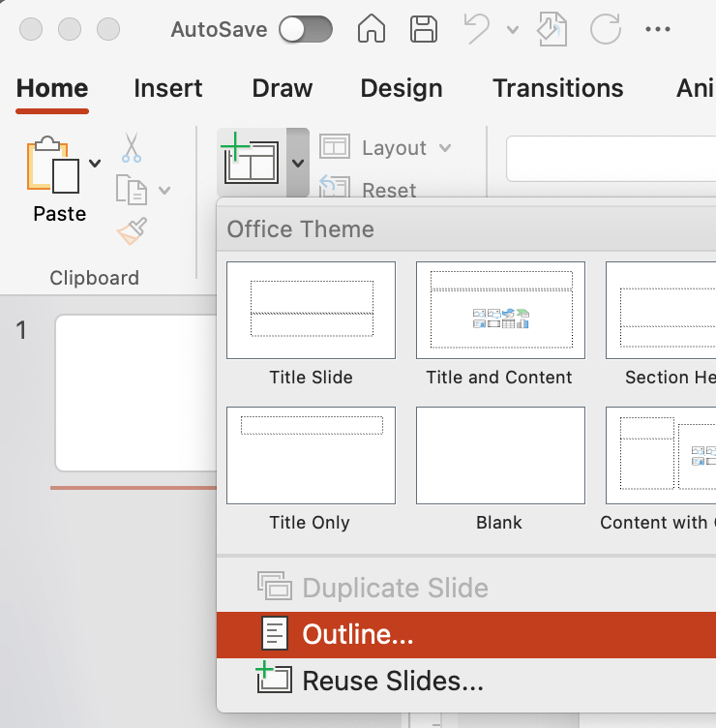Select the Title Slide layout thumbnail
Viewport: 716px width, 728px height.
click(x=311, y=310)
